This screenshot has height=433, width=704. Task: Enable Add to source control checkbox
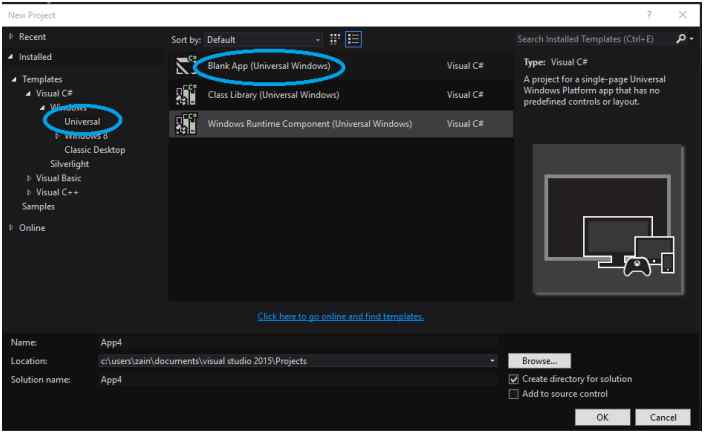click(x=514, y=394)
